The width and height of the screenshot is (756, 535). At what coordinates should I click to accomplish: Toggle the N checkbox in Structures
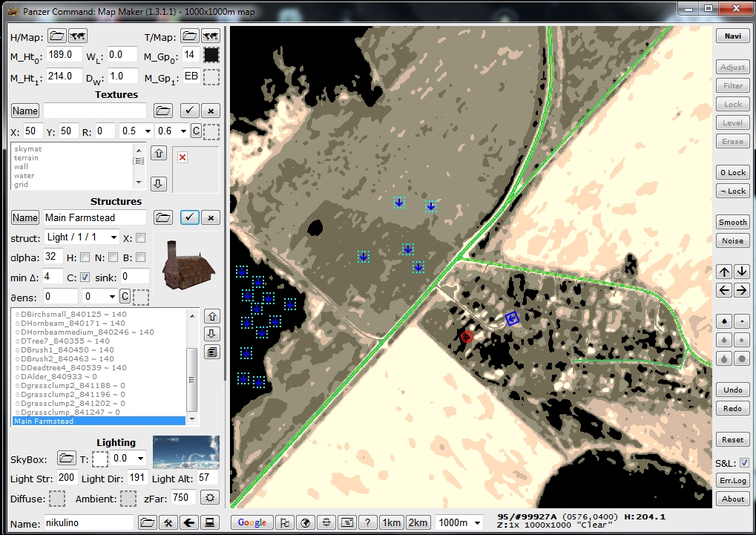[x=113, y=257]
